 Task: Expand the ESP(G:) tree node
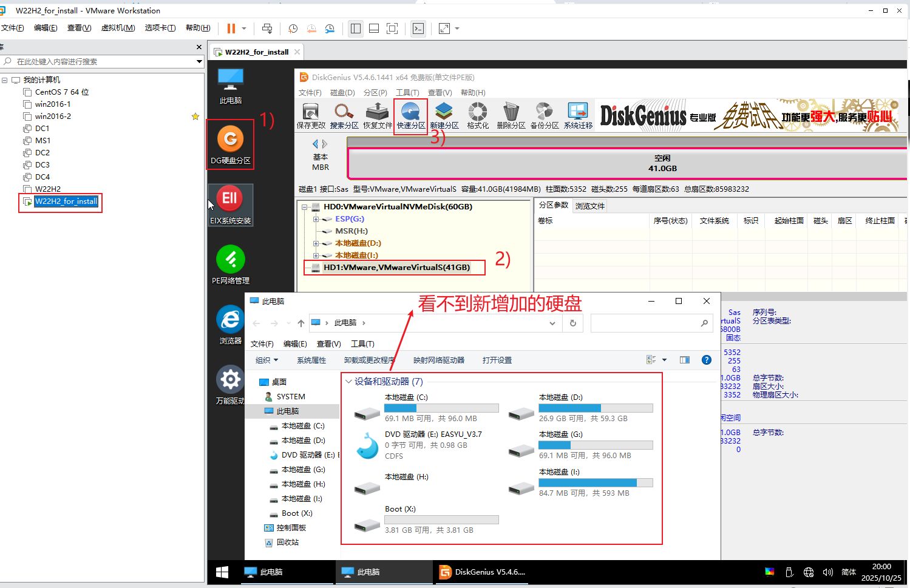(316, 219)
